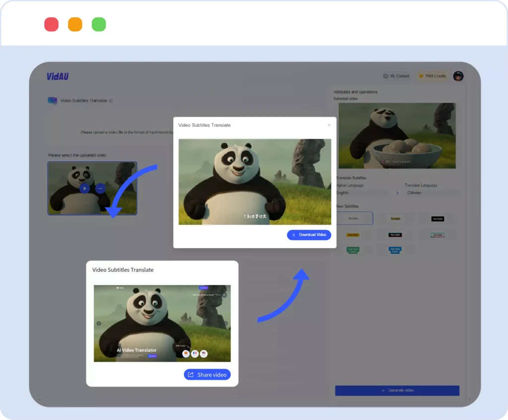Click the Spain flag in the preview
Viewport: 508px width, 420px height.
point(186,353)
